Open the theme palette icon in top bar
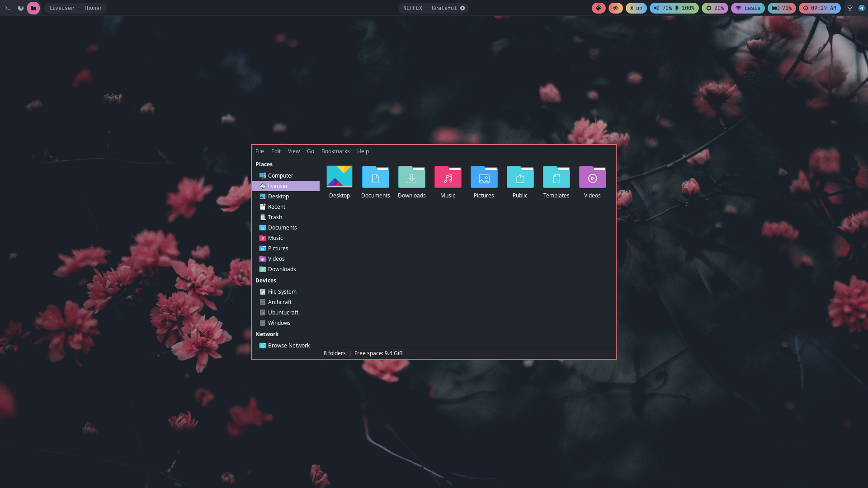 [x=599, y=8]
